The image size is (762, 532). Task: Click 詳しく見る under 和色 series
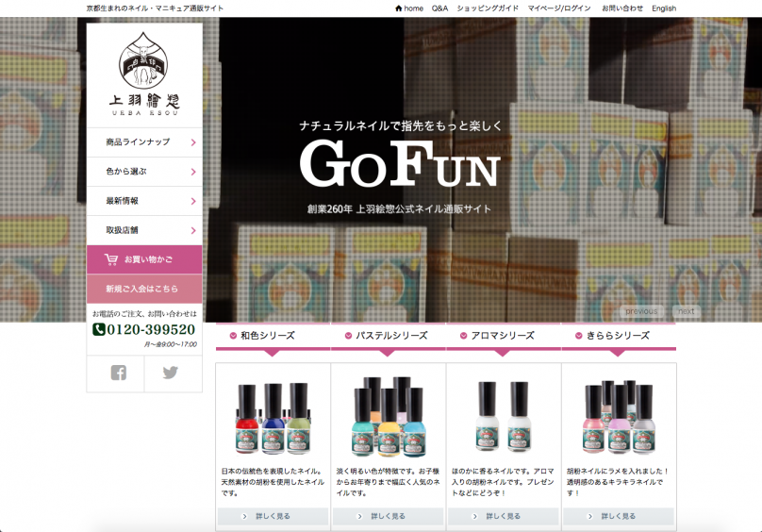273,516
